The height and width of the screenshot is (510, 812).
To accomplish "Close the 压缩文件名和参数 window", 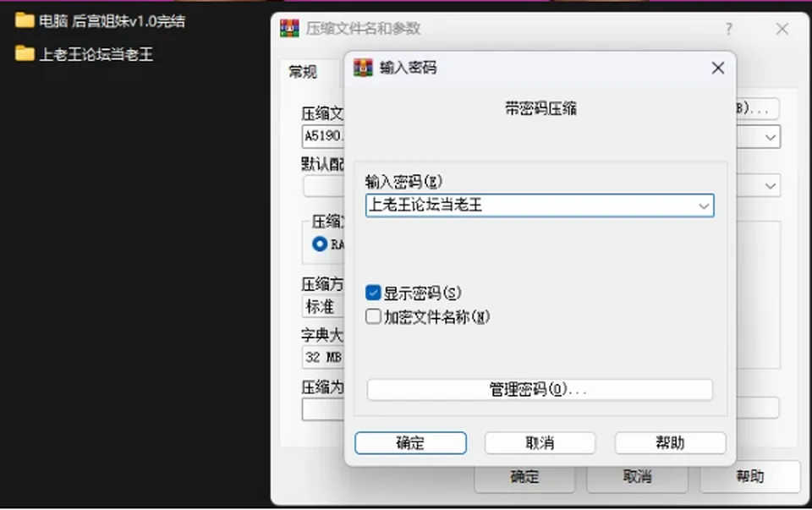I will pos(782,29).
